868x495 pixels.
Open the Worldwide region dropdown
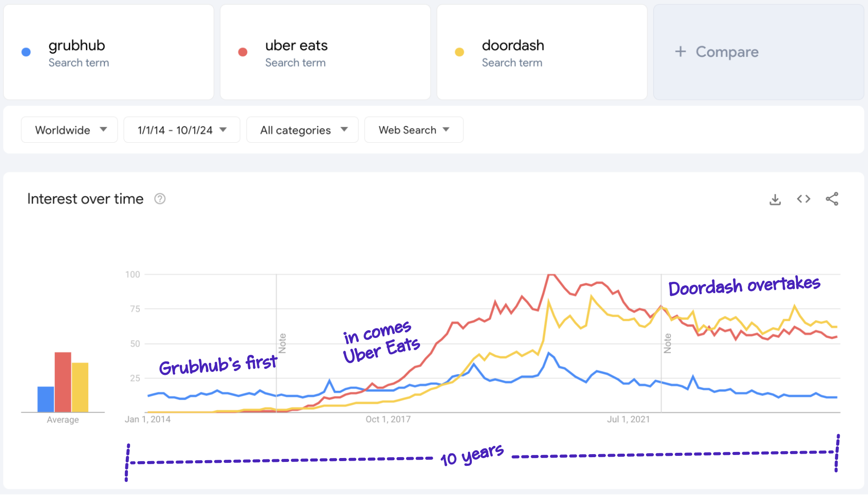(70, 130)
